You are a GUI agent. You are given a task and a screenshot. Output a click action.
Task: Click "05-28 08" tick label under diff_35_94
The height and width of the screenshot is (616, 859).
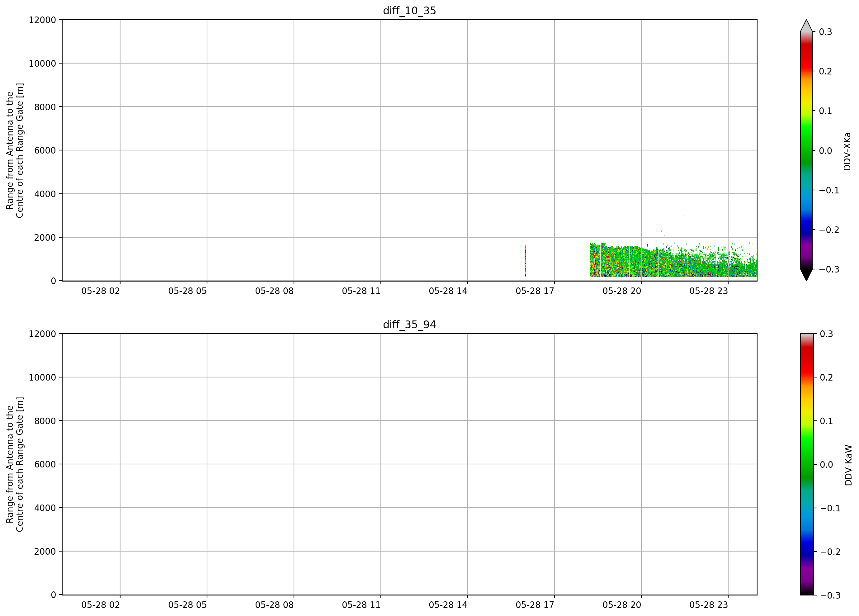tap(275, 605)
